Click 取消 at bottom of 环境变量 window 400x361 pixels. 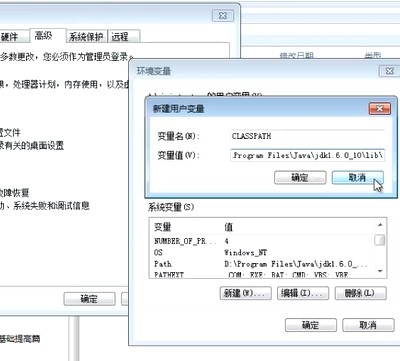(368, 325)
